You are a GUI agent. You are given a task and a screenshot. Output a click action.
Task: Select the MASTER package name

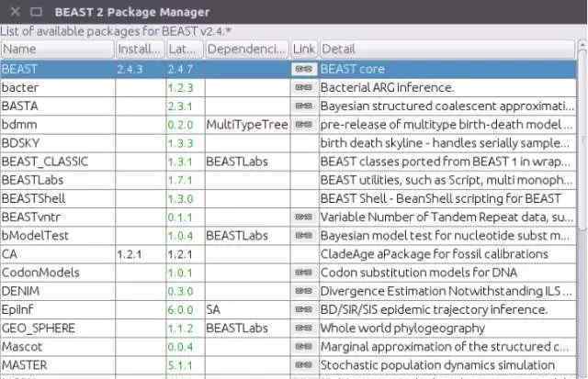25,364
